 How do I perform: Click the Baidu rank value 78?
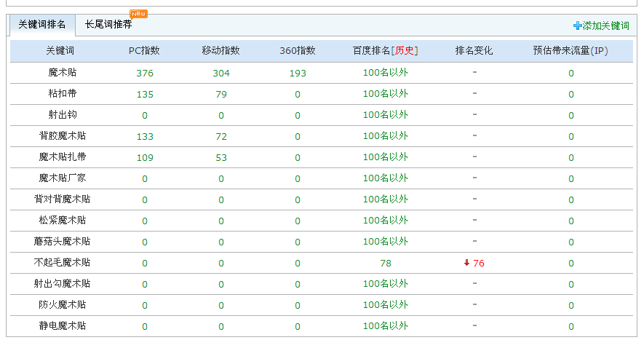click(x=385, y=263)
